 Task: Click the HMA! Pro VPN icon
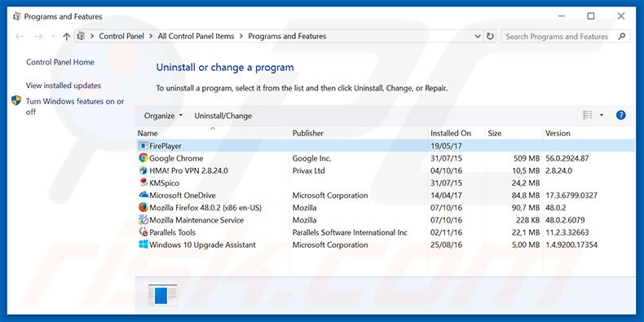point(143,170)
